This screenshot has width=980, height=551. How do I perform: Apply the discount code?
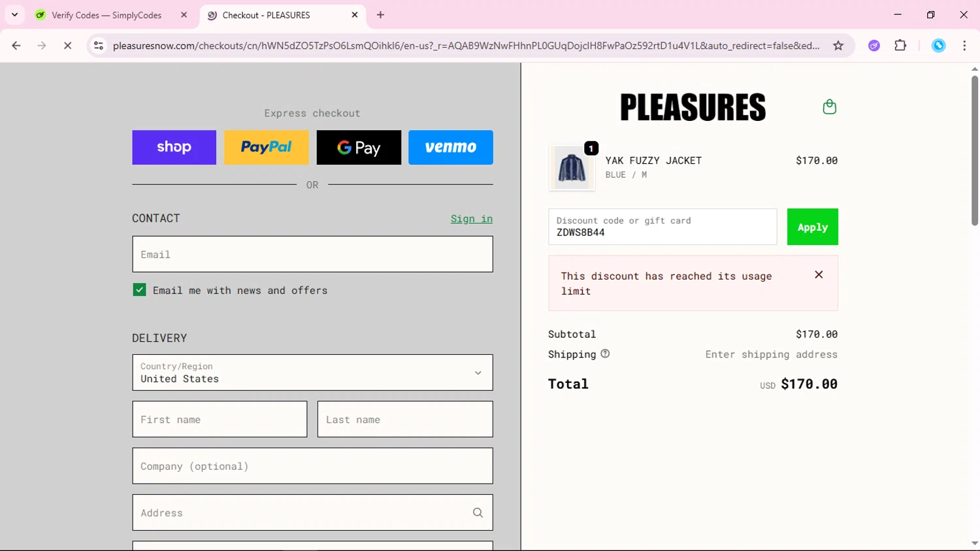[x=812, y=227]
